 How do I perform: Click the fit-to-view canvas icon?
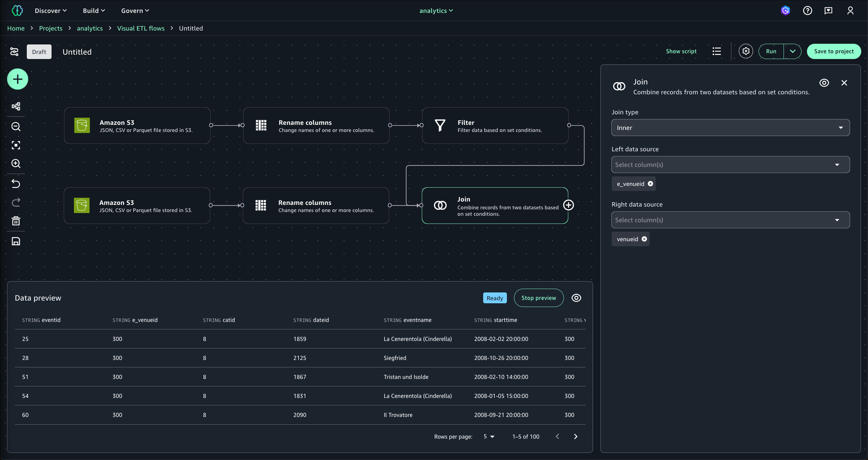click(x=16, y=145)
